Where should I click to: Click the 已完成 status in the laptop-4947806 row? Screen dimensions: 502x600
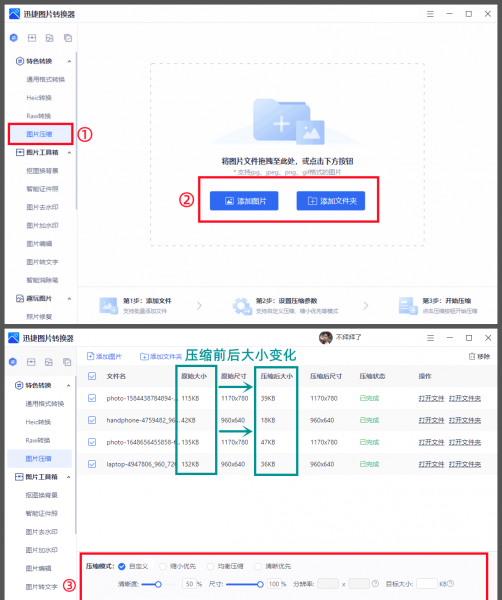[369, 464]
